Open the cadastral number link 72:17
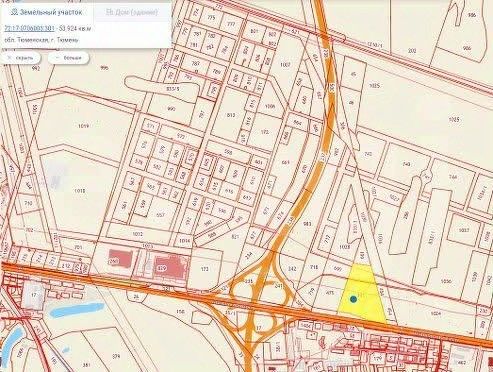 coord(29,29)
